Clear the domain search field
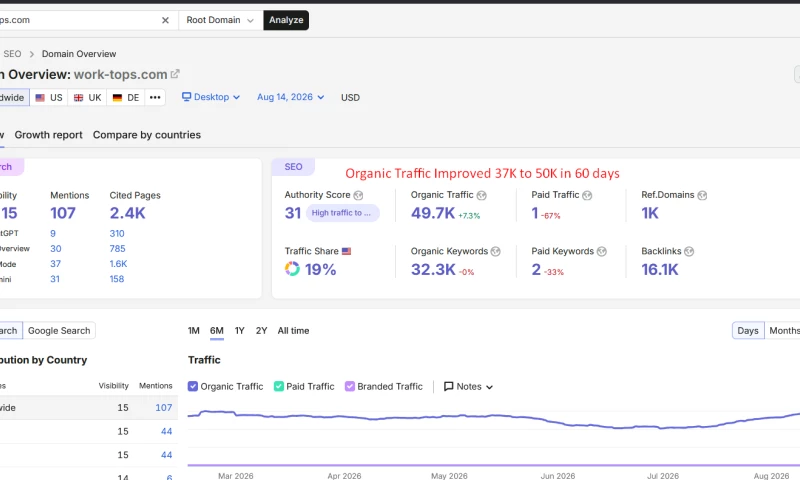The height and width of the screenshot is (480, 800). [x=165, y=20]
